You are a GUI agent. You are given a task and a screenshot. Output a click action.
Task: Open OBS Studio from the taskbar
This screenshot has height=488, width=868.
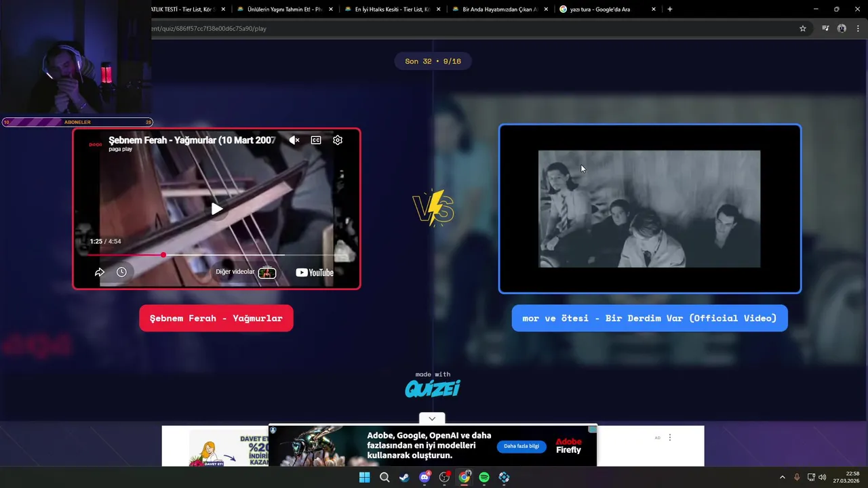coord(444,477)
